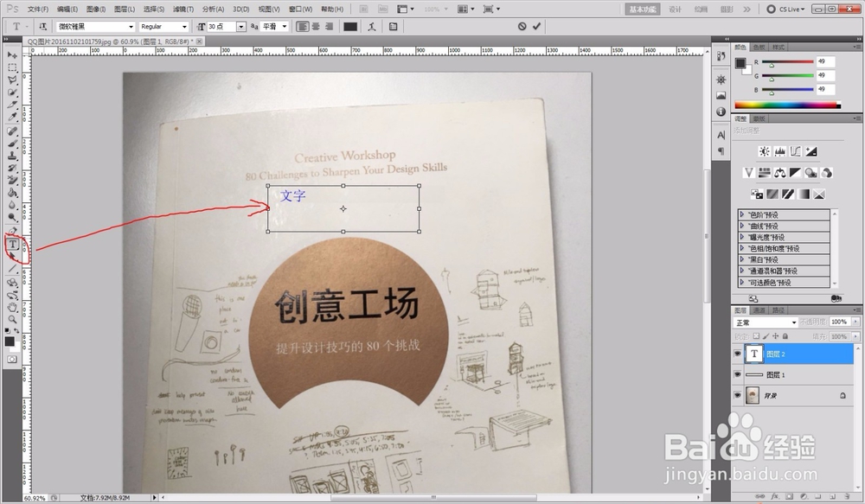865x504 pixels.
Task: Switch to the 路径 tab
Action: point(778,309)
